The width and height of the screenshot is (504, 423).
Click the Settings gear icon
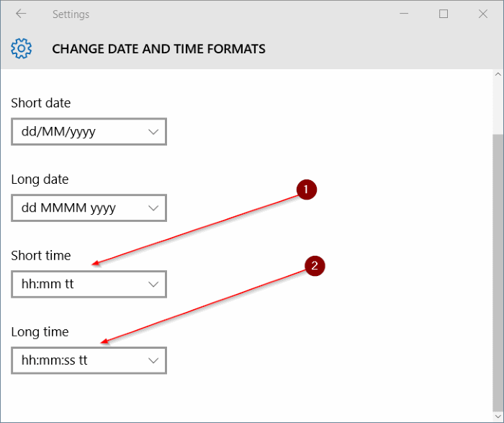click(x=21, y=48)
